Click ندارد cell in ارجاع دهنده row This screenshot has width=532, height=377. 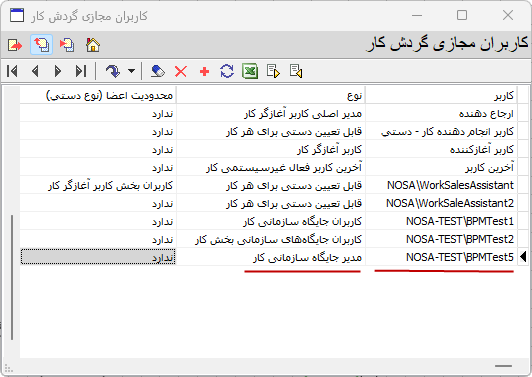[x=98, y=114]
